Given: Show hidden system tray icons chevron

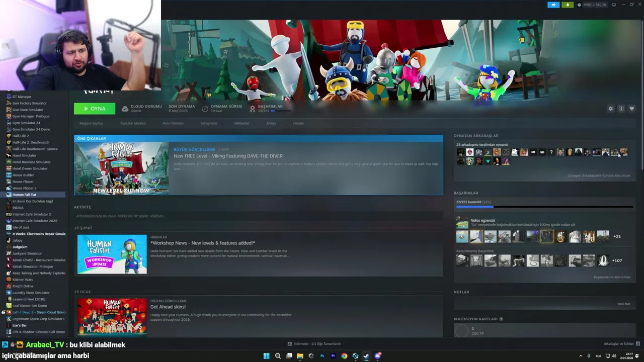Looking at the screenshot, I should (580, 356).
